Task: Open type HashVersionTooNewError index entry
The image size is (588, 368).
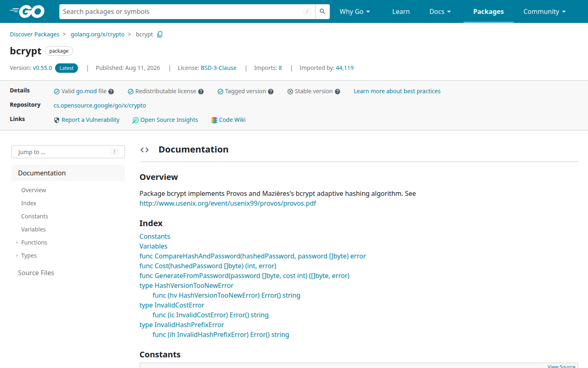Action: tap(187, 285)
